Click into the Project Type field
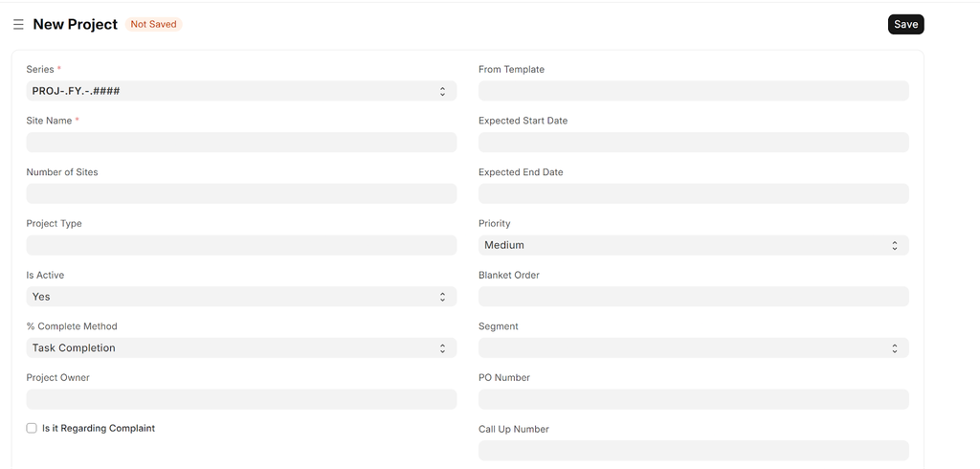This screenshot has width=980, height=469. pos(241,245)
